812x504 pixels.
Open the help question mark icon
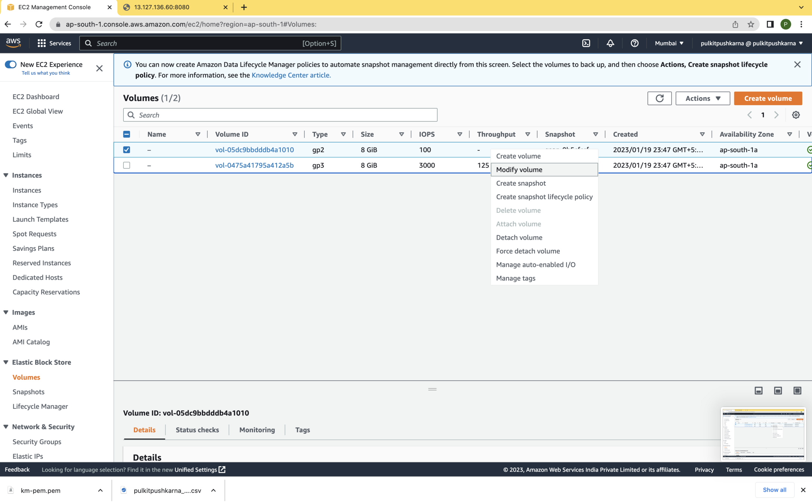(x=634, y=43)
